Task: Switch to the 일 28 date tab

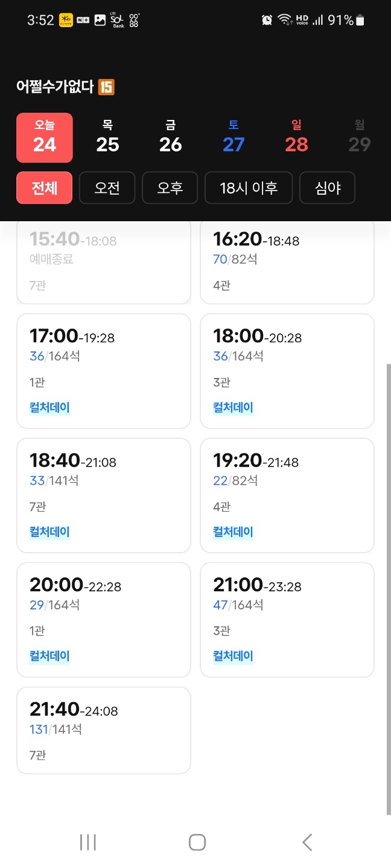Action: click(x=296, y=137)
